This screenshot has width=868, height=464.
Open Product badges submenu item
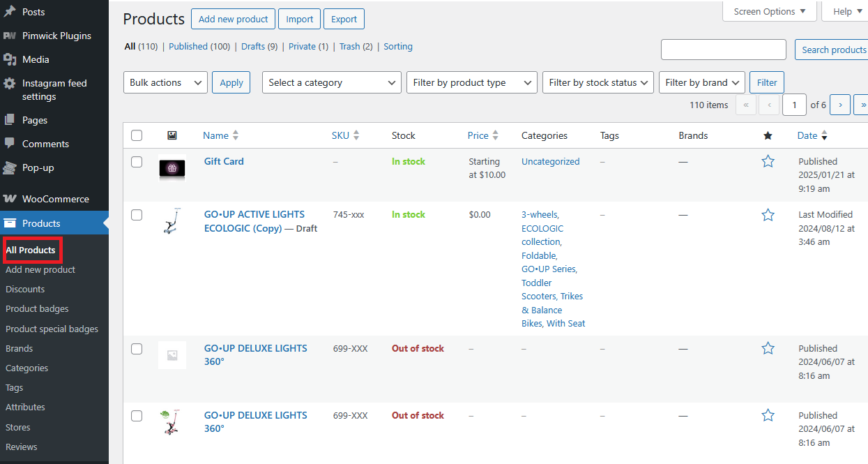tap(37, 308)
